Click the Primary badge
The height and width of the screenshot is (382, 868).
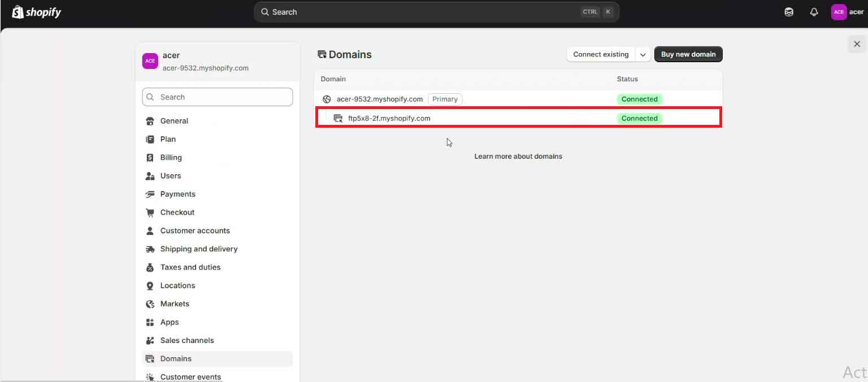point(445,99)
